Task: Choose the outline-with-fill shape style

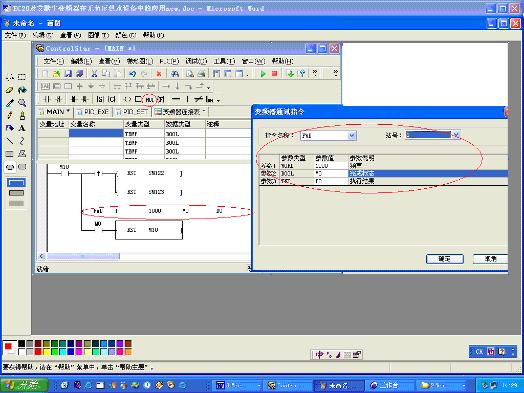Action: pos(16,193)
